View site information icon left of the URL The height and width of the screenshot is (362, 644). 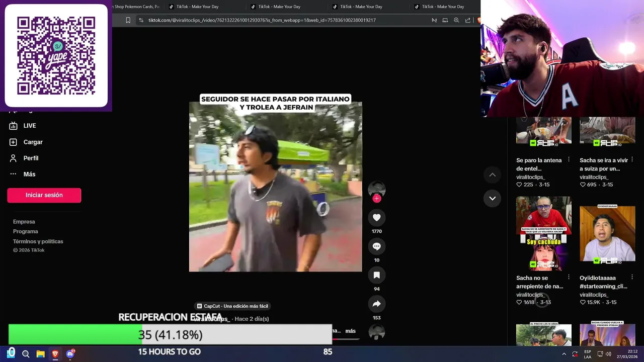click(141, 20)
